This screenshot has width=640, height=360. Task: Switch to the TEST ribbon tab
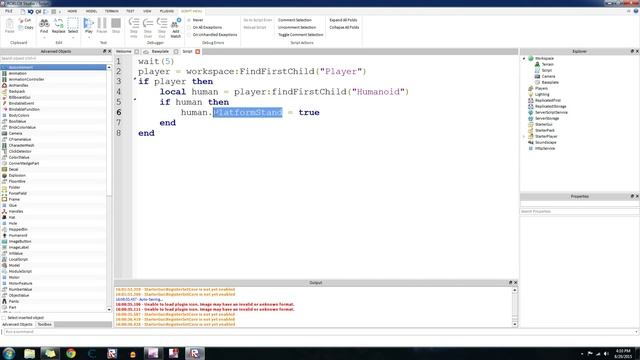(x=130, y=11)
